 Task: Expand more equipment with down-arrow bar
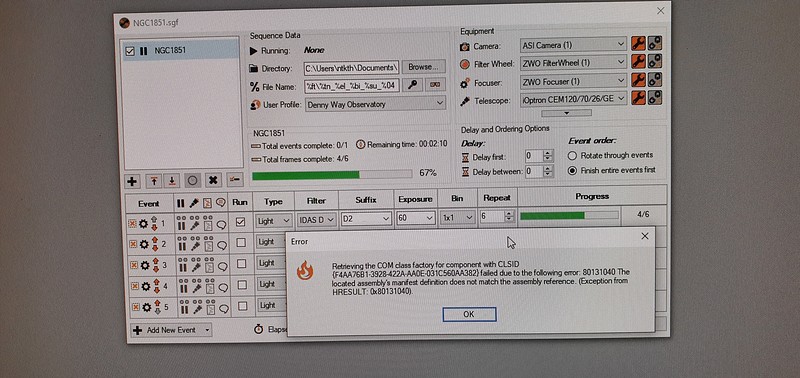point(566,113)
